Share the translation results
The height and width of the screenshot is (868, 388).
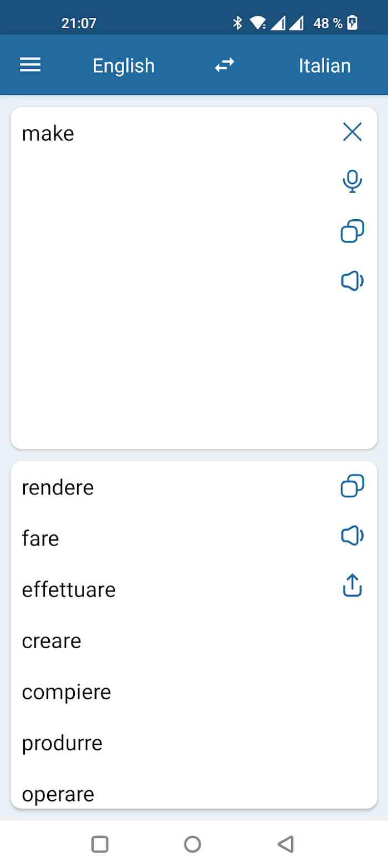(x=353, y=586)
